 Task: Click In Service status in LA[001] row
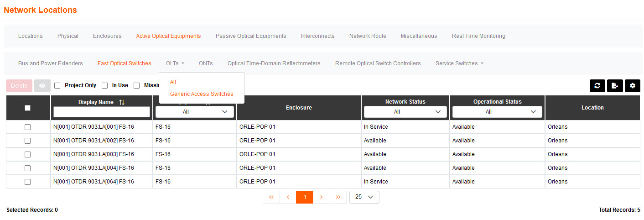(376, 127)
